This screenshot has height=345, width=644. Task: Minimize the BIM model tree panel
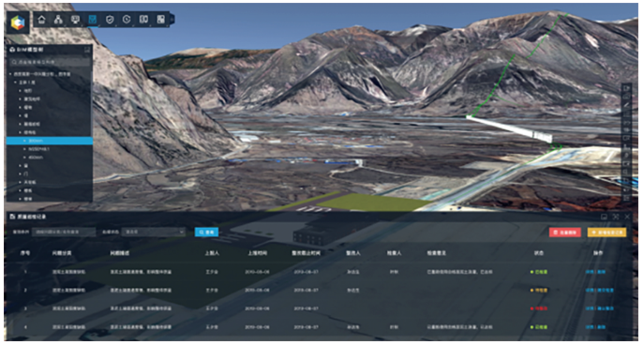pyautogui.click(x=87, y=50)
